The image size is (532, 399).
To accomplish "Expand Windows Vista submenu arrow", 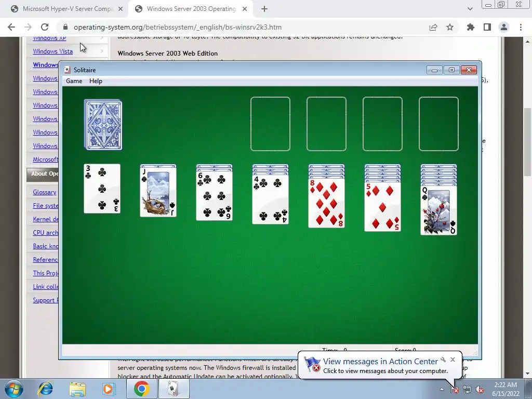I will [x=102, y=51].
